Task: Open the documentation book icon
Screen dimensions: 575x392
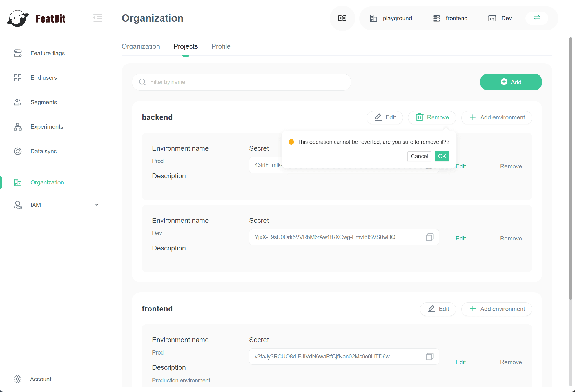Action: 342,18
